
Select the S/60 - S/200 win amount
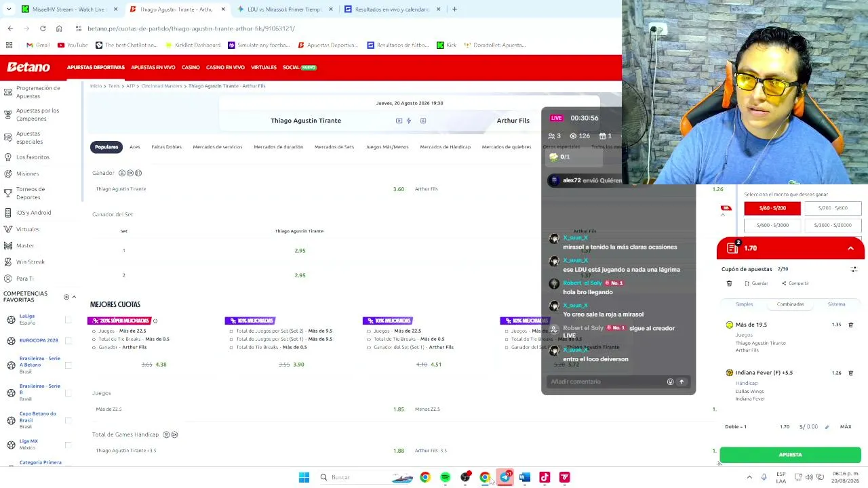coord(772,208)
